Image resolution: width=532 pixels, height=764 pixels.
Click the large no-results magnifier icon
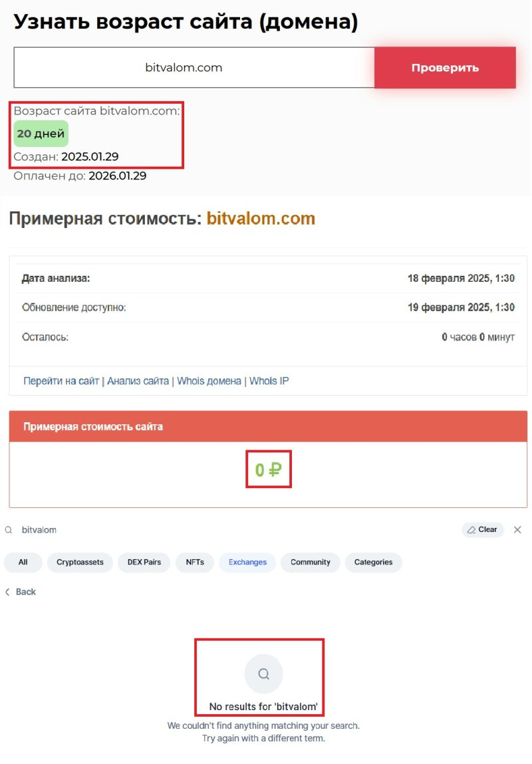[263, 674]
